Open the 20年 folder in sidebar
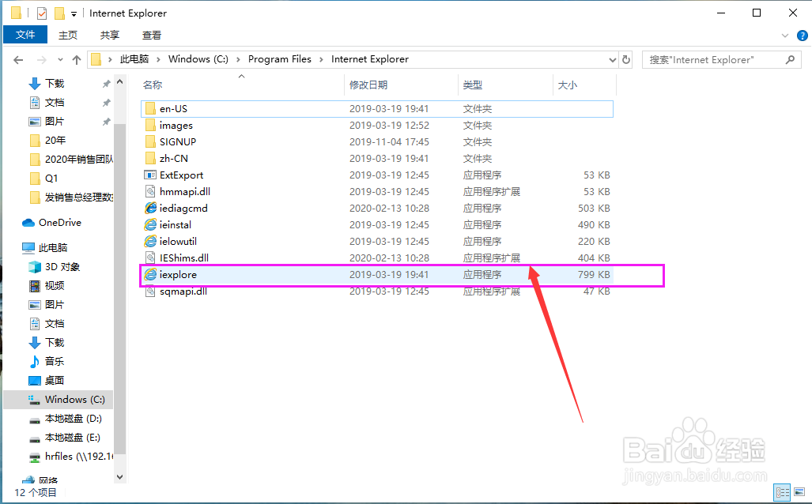Viewport: 812px width, 504px height. 55,141
